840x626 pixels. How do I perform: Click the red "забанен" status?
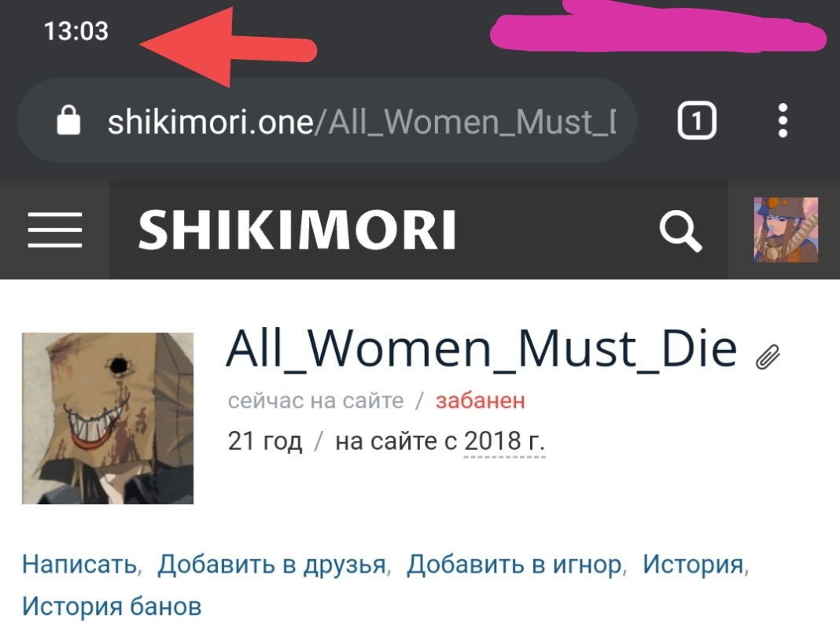480,400
